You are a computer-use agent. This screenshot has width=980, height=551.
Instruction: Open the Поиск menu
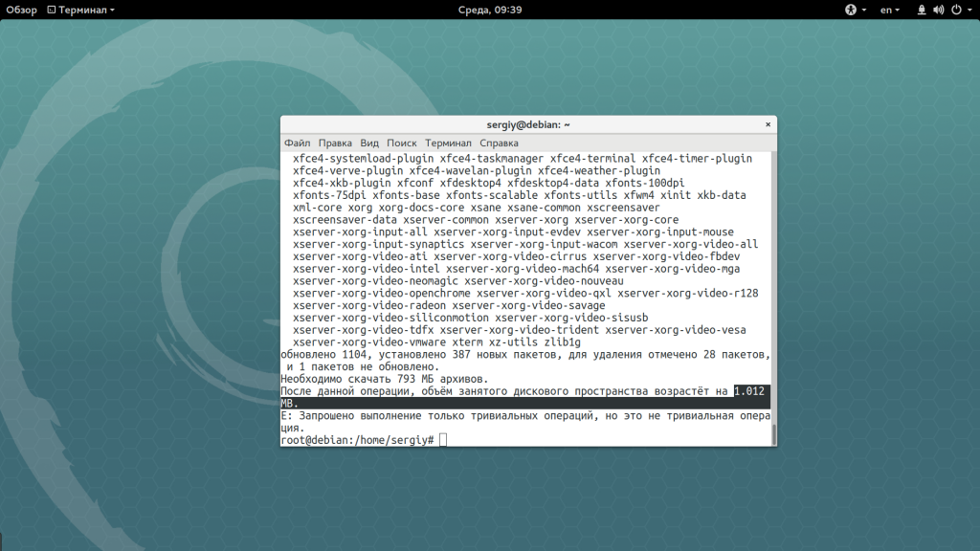click(x=402, y=143)
